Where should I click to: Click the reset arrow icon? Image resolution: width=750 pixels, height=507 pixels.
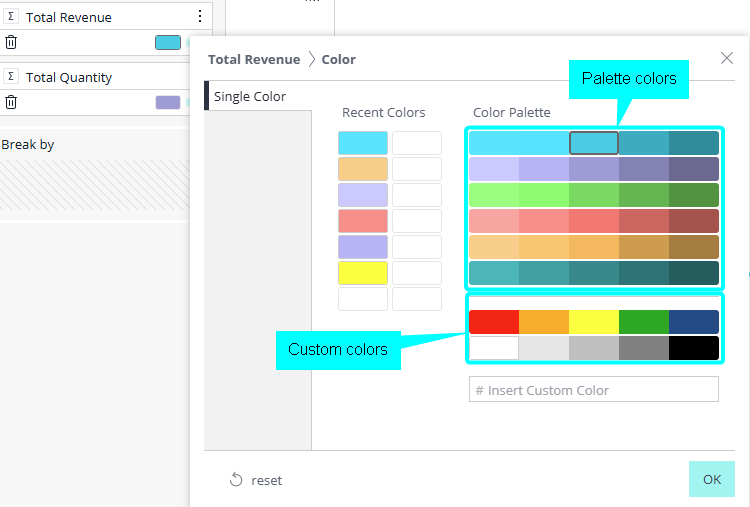click(236, 480)
